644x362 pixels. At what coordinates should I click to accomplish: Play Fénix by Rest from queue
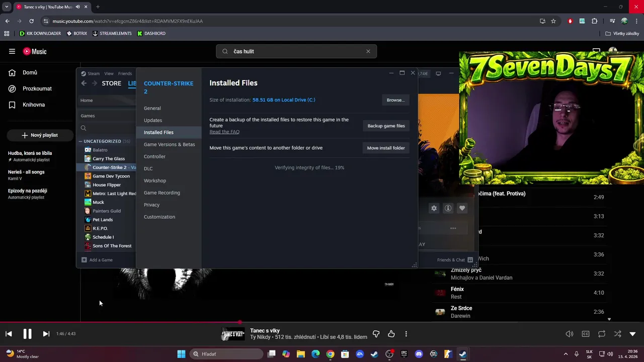520,293
